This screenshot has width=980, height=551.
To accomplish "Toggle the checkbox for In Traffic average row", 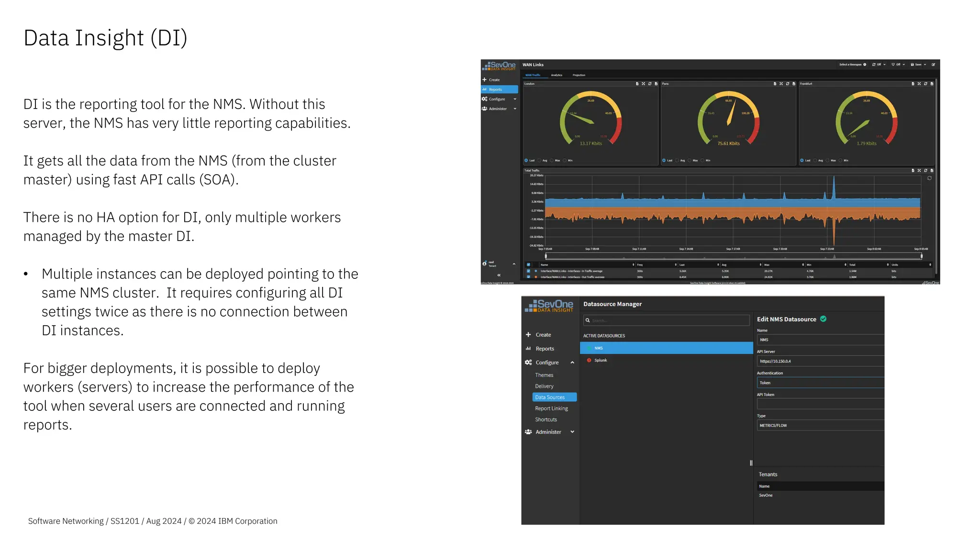I will 528,271.
